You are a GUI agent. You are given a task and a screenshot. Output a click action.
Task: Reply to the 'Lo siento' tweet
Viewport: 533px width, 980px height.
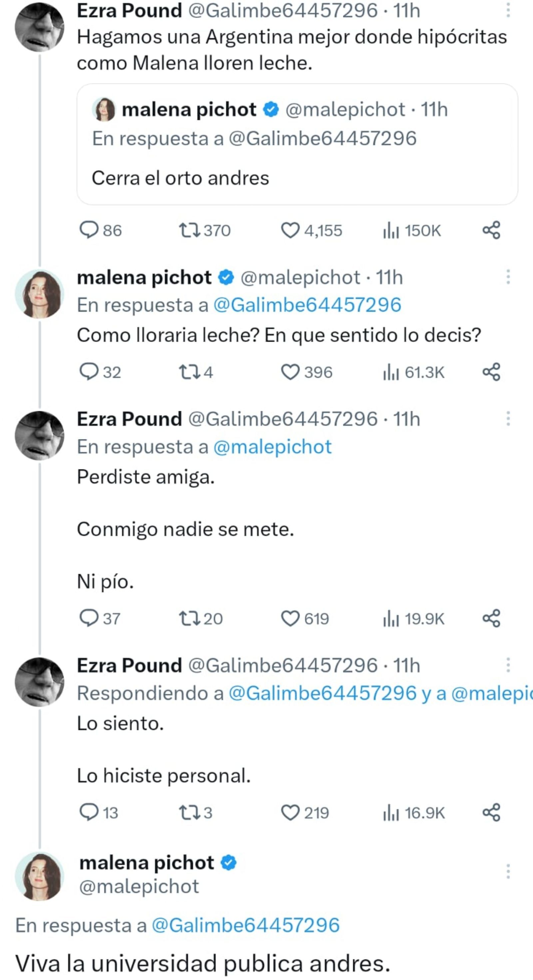tap(89, 812)
